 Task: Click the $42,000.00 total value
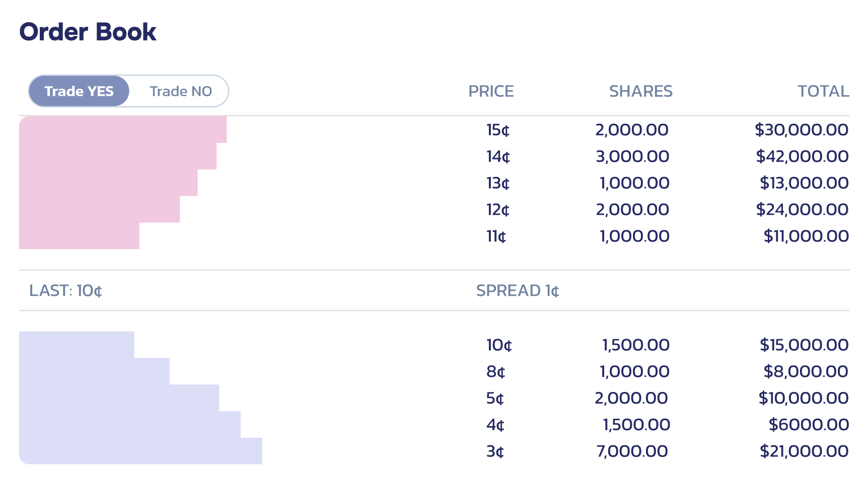coord(802,156)
